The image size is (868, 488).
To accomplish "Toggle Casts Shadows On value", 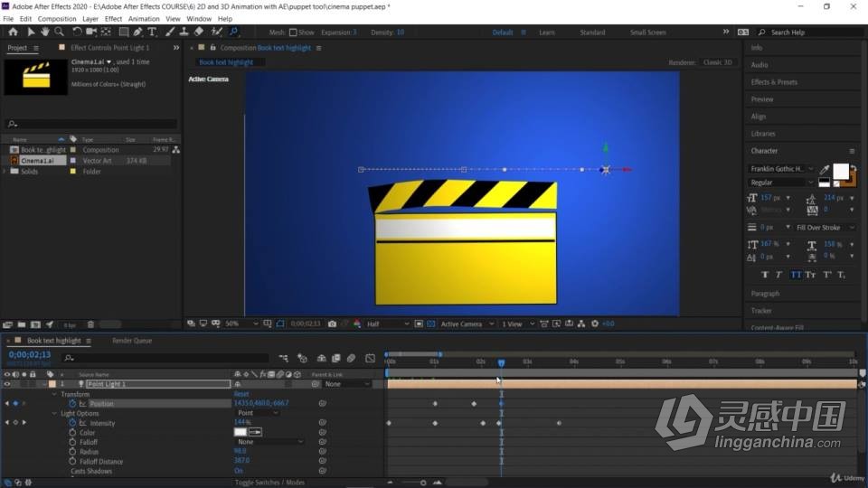I will [238, 471].
